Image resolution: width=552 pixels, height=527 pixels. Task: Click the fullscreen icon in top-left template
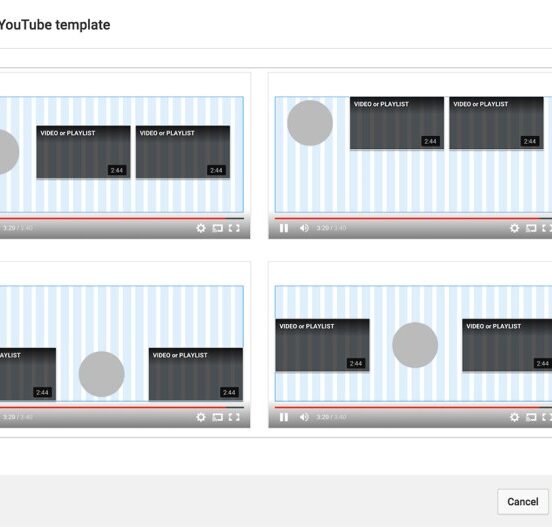point(234,228)
